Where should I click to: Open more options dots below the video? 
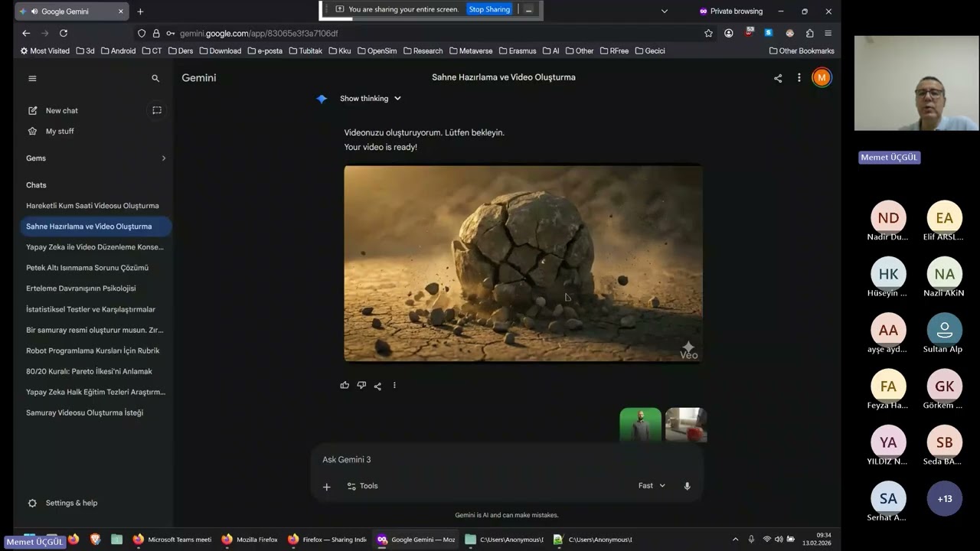(394, 386)
